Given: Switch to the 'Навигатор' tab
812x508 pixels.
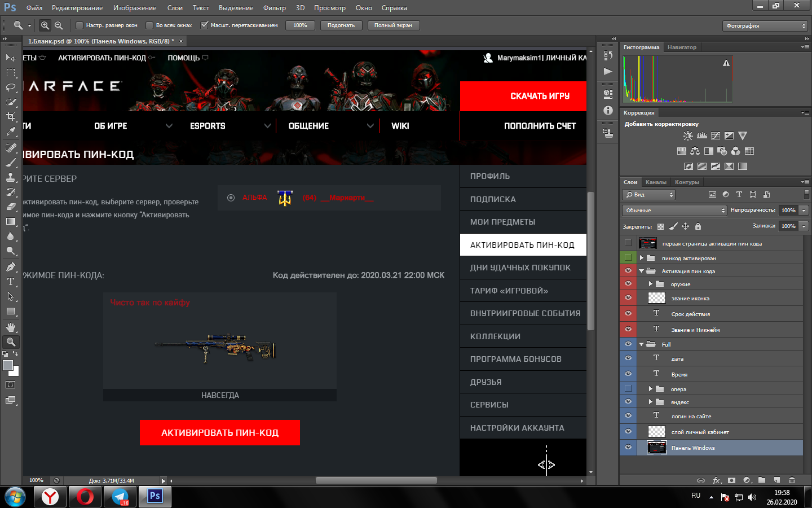Looking at the screenshot, I should tap(682, 47).
